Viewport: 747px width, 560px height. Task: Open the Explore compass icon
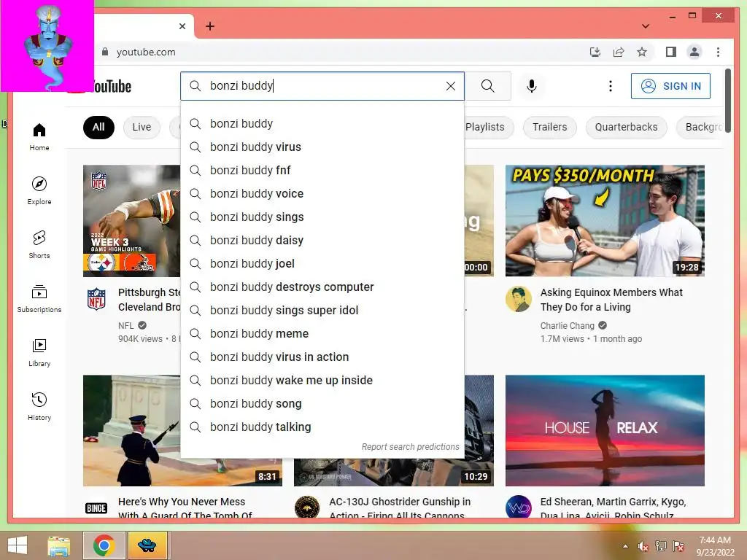39,190
